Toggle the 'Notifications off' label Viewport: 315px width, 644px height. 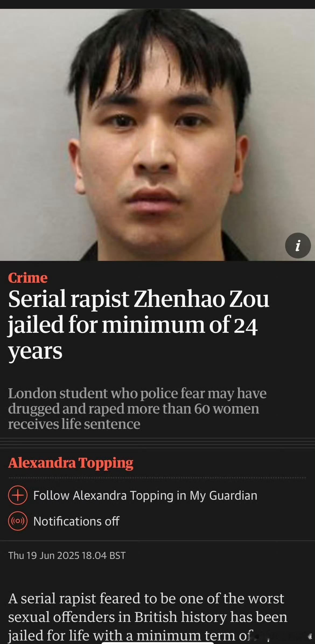pyautogui.click(x=76, y=521)
